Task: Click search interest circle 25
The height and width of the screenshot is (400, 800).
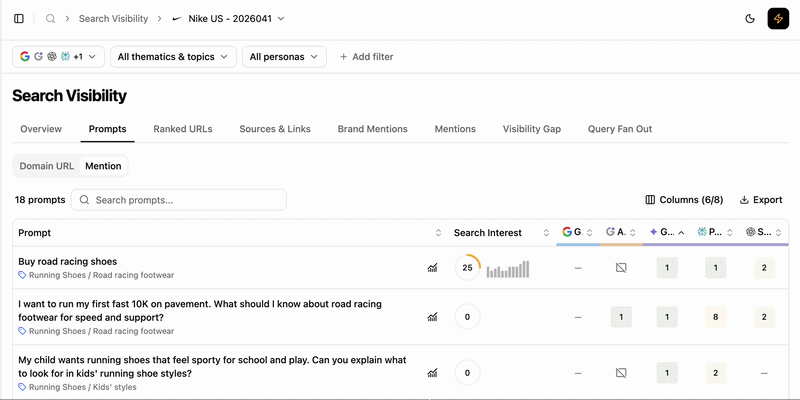Action: point(467,267)
